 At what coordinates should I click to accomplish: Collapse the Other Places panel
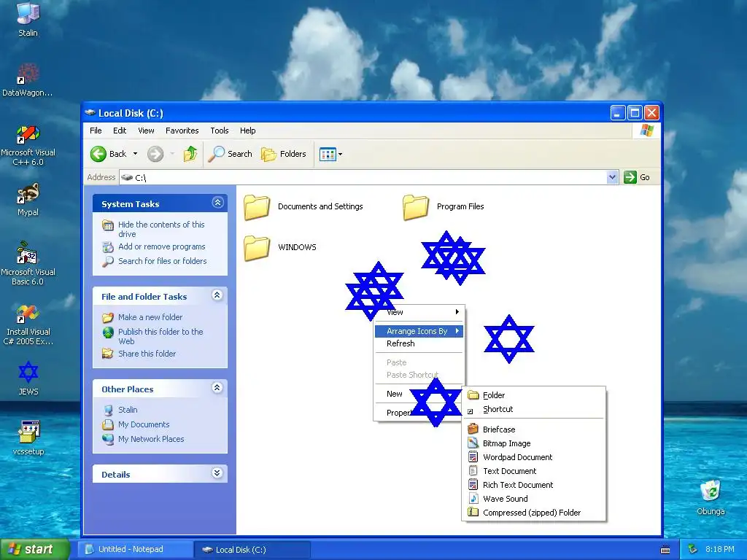click(217, 388)
